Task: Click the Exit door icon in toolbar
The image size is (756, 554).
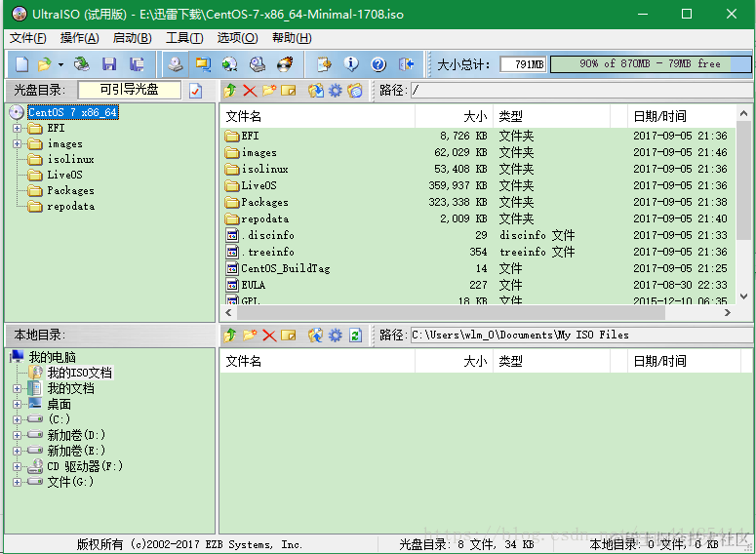Action: (x=406, y=64)
